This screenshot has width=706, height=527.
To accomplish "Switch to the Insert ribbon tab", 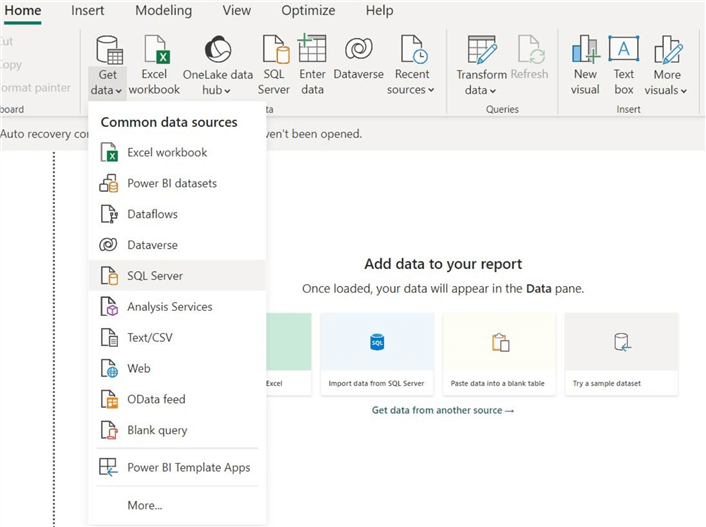I will [x=87, y=10].
